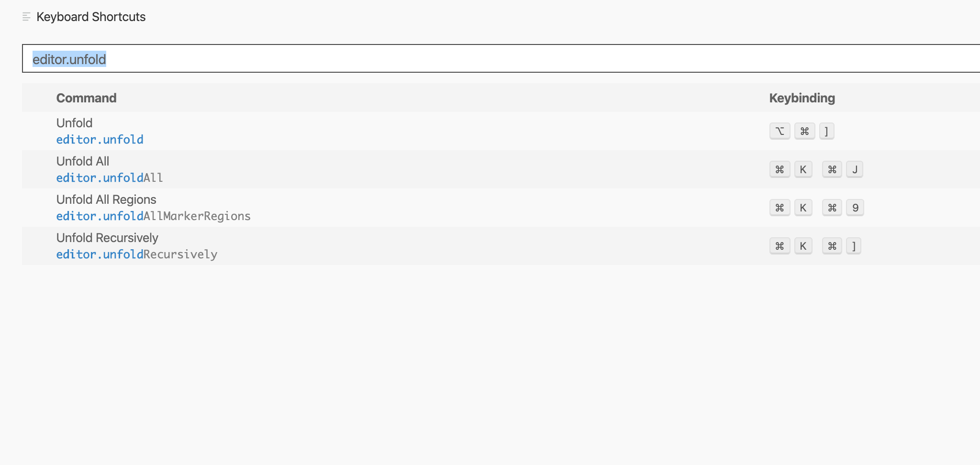This screenshot has width=980, height=465.
Task: Open the editor.unfoldAllMarkerRegions command link
Action: (x=153, y=216)
